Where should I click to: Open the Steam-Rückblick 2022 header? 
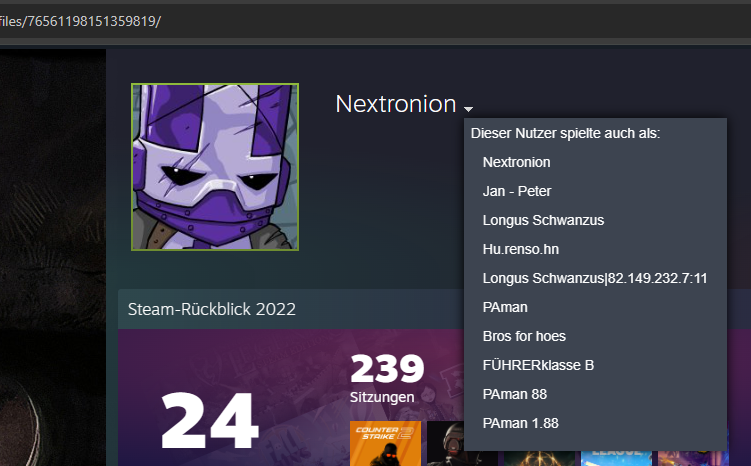click(x=212, y=309)
